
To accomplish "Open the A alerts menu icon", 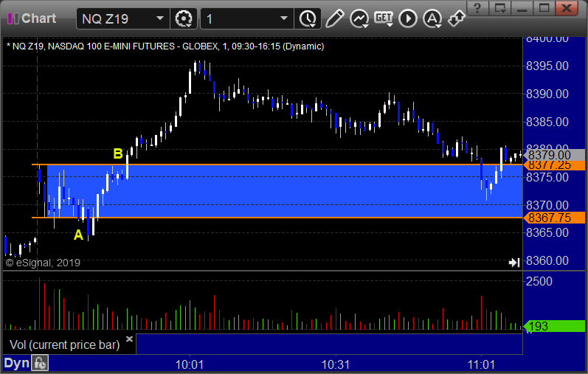I will 432,18.
